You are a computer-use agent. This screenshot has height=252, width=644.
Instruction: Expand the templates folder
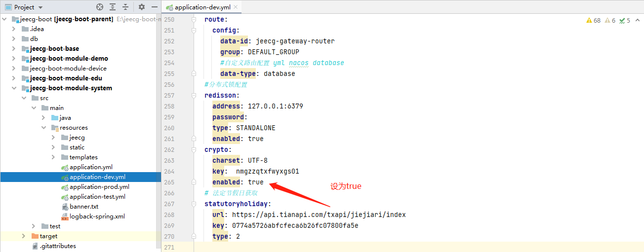53,157
